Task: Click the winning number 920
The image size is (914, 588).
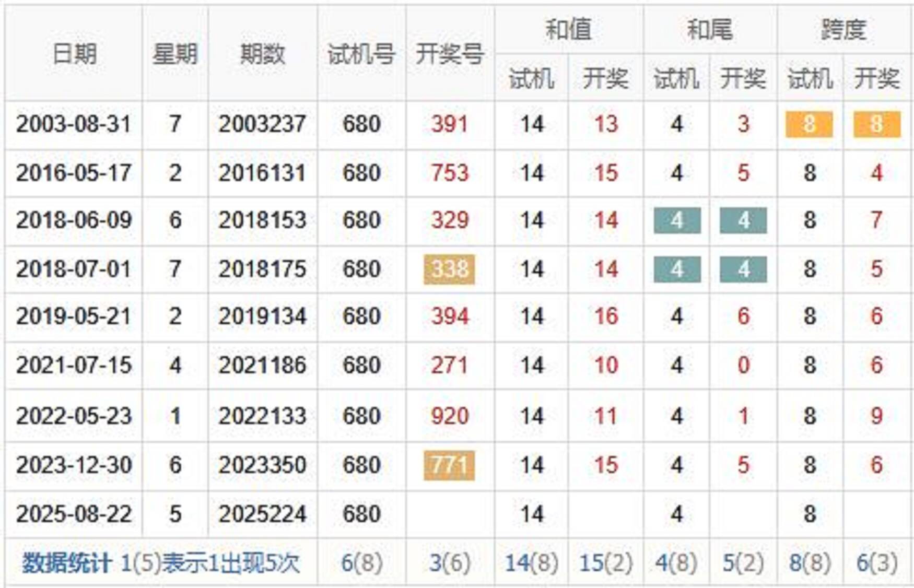Action: tap(450, 416)
